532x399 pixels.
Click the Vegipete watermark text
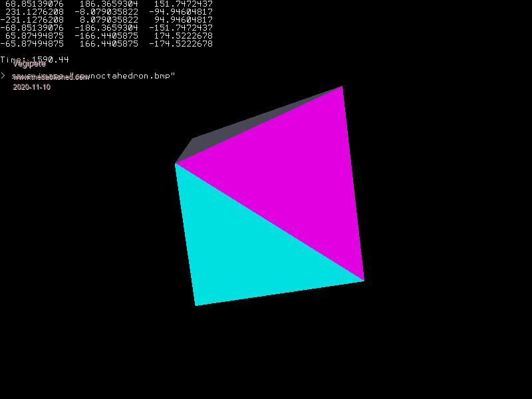pos(29,65)
